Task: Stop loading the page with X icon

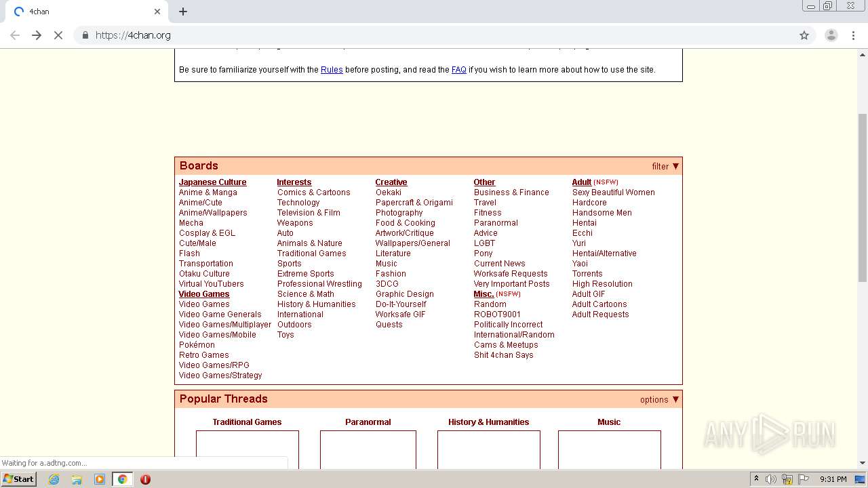Action: click(58, 35)
